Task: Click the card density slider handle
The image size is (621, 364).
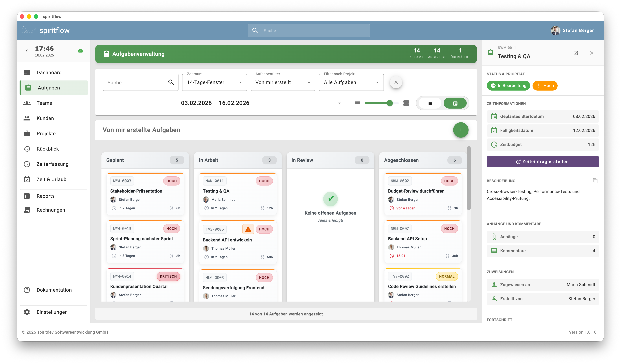Action: [390, 103]
